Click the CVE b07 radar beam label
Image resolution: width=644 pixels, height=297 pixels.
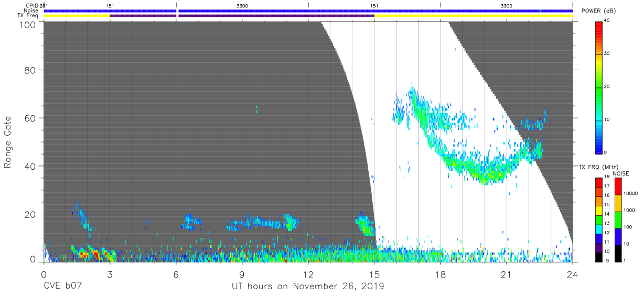[62, 287]
